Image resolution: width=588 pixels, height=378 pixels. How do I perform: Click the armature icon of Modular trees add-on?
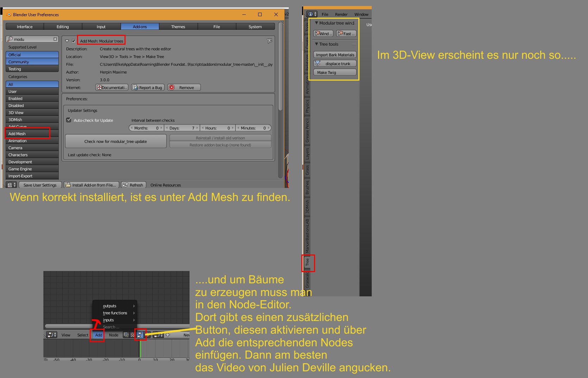click(270, 41)
